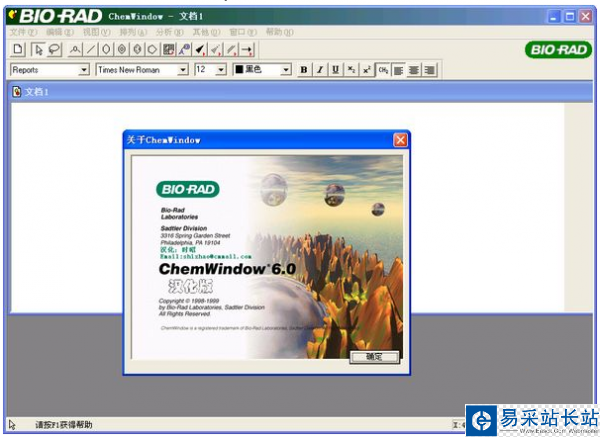Click the green BIO-RAD logo in About dialog
Image resolution: width=600 pixels, height=437 pixels.
click(x=188, y=189)
